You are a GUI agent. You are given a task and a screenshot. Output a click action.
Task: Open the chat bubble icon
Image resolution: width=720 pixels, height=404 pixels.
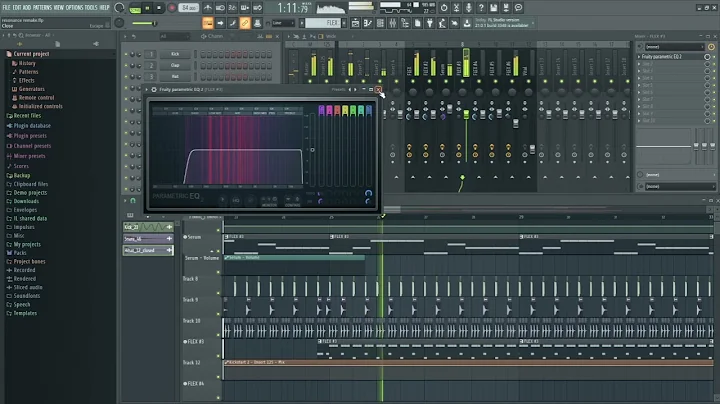pos(518,8)
